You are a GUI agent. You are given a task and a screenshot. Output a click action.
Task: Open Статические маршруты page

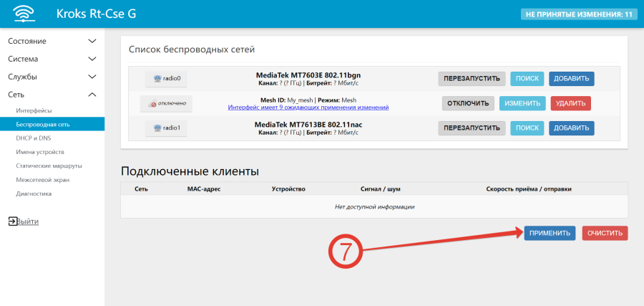click(x=49, y=166)
